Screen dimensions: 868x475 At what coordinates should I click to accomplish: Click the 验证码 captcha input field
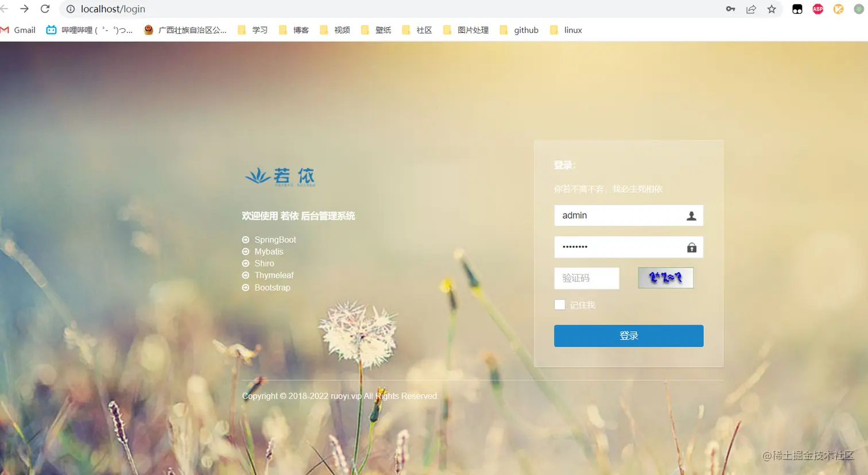coord(587,278)
